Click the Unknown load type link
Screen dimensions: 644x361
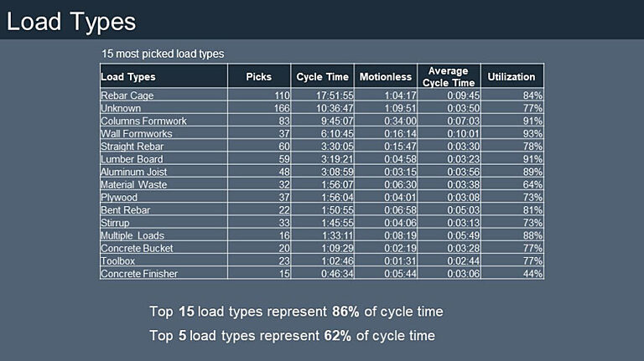coord(121,108)
